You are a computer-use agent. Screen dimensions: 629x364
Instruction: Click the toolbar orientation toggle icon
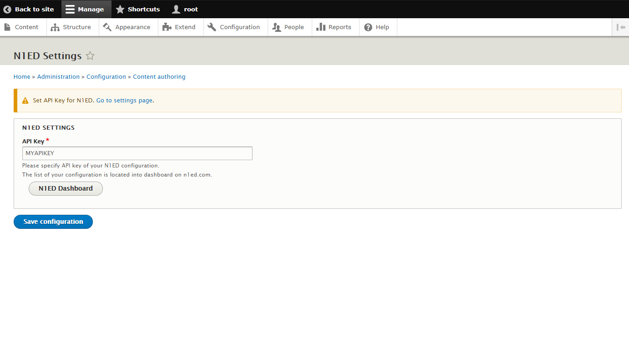[621, 27]
